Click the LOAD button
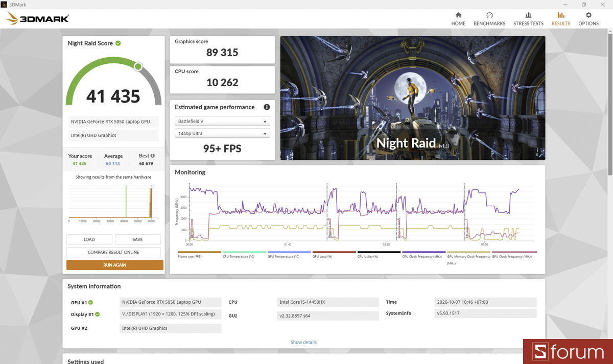The width and height of the screenshot is (613, 364). coord(89,239)
